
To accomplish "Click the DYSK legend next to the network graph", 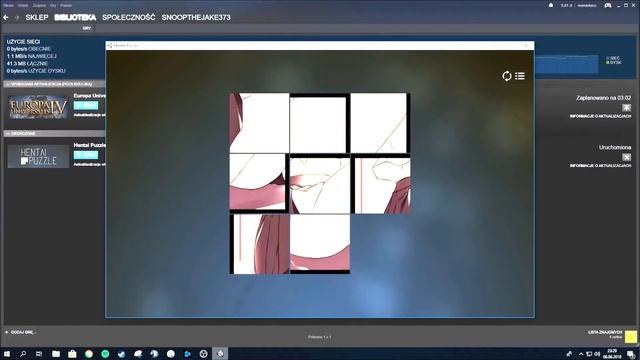I will coord(613,63).
